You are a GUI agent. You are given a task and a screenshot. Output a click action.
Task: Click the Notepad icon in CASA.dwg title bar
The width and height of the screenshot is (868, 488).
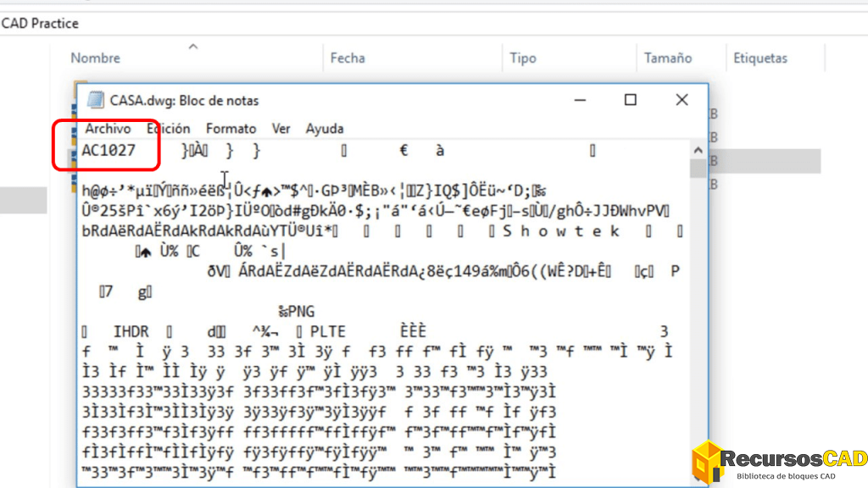96,100
